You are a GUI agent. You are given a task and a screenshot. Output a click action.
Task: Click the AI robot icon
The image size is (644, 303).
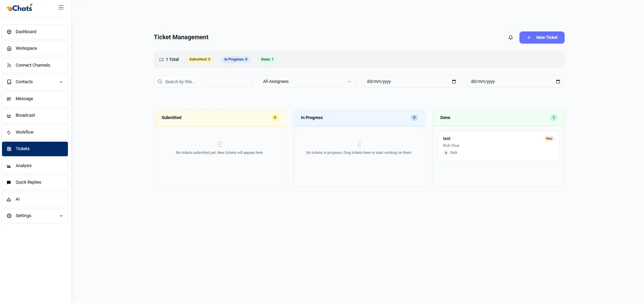9,199
